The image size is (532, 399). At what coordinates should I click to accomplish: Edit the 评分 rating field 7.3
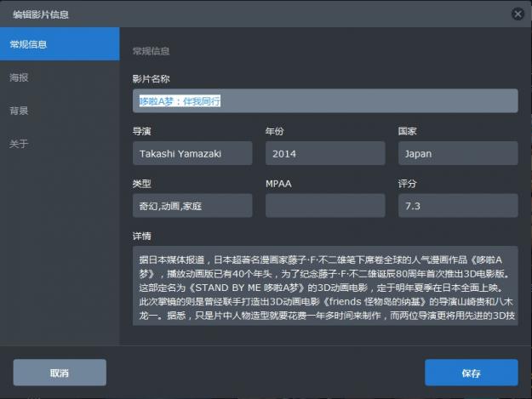coord(458,206)
